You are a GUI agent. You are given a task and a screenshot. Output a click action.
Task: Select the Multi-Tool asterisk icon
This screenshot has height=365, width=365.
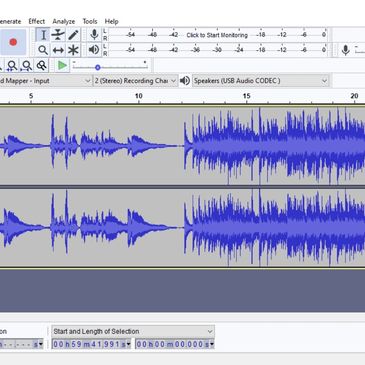point(73,50)
